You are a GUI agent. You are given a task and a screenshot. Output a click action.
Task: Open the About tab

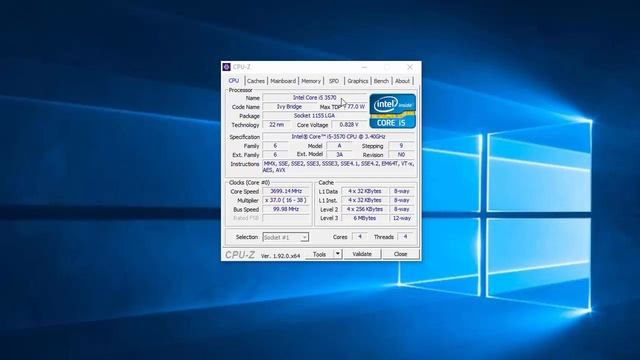click(x=402, y=81)
